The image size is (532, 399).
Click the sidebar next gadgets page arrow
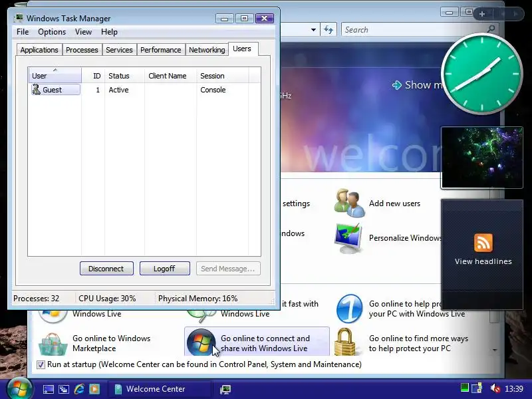[515, 14]
